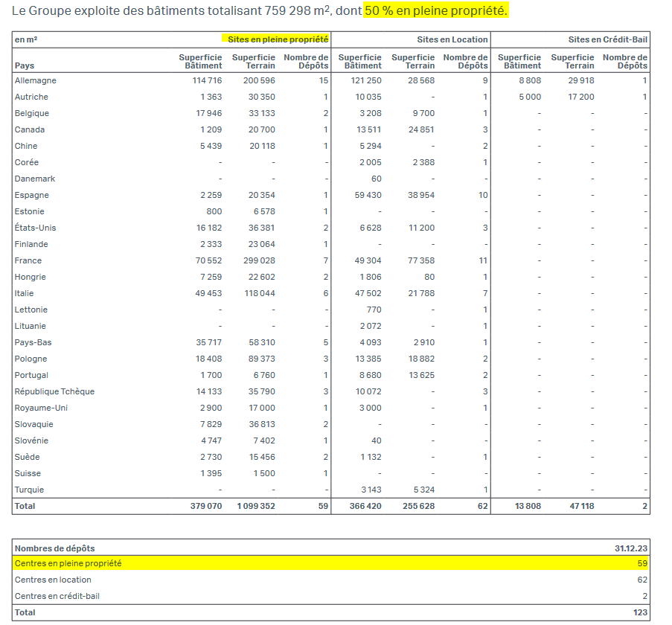672x625 pixels.
Task: Click the Allemagne row label
Action: pos(36,80)
